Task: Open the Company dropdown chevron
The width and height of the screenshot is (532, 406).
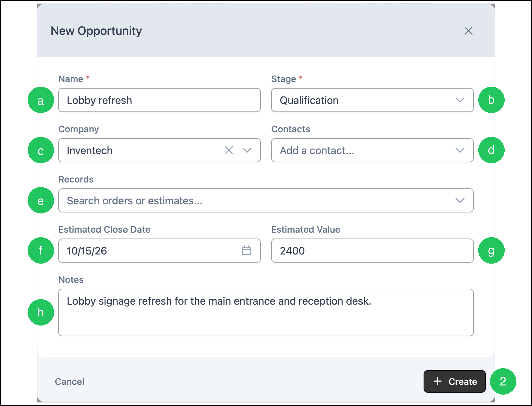Action: (x=247, y=150)
